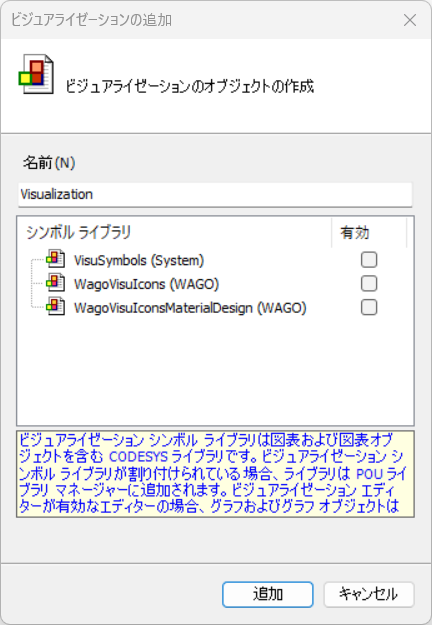The height and width of the screenshot is (625, 432).
Task: Select the VisuSymbols (System) tree entry
Action: pyautogui.click(x=139, y=260)
